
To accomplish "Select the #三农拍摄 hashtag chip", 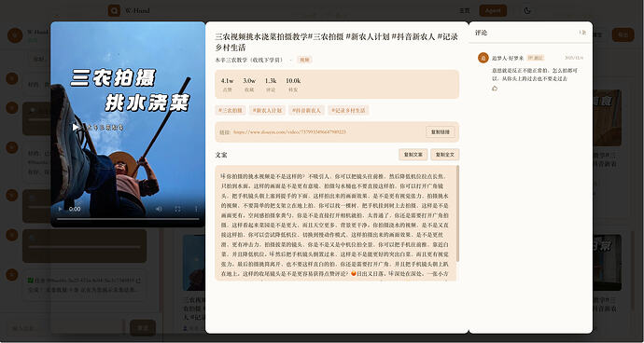I will pos(231,110).
